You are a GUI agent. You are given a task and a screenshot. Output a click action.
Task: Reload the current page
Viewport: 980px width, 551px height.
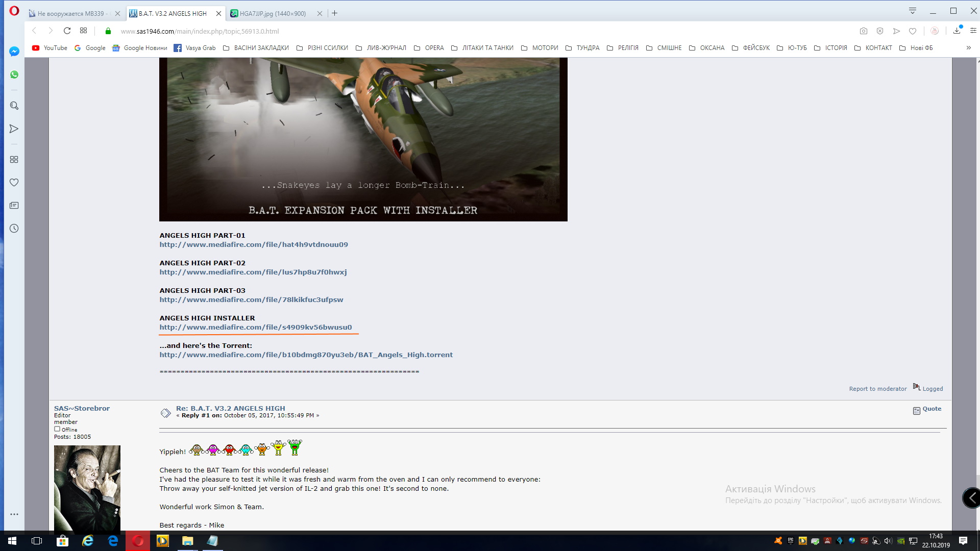(x=67, y=31)
